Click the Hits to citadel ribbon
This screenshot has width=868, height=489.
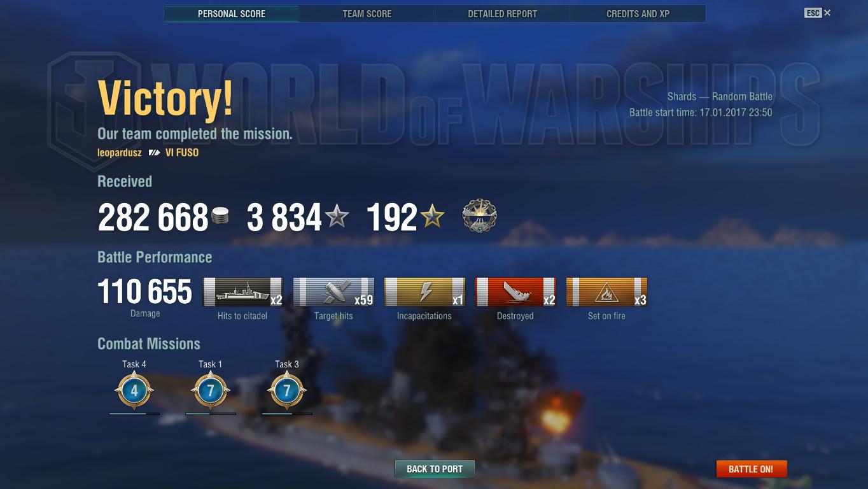coord(242,292)
